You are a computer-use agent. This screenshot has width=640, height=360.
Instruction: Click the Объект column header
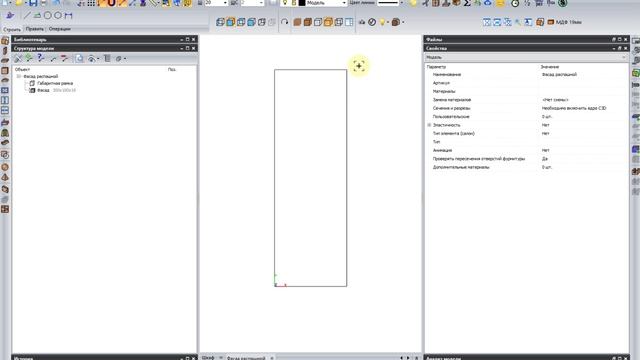22,69
